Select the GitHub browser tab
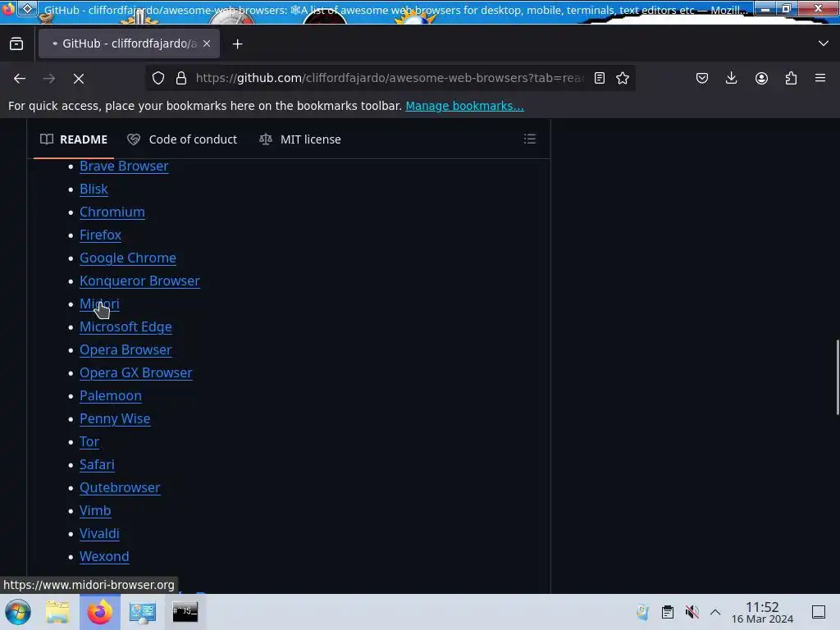This screenshot has height=630, width=840. [x=129, y=43]
